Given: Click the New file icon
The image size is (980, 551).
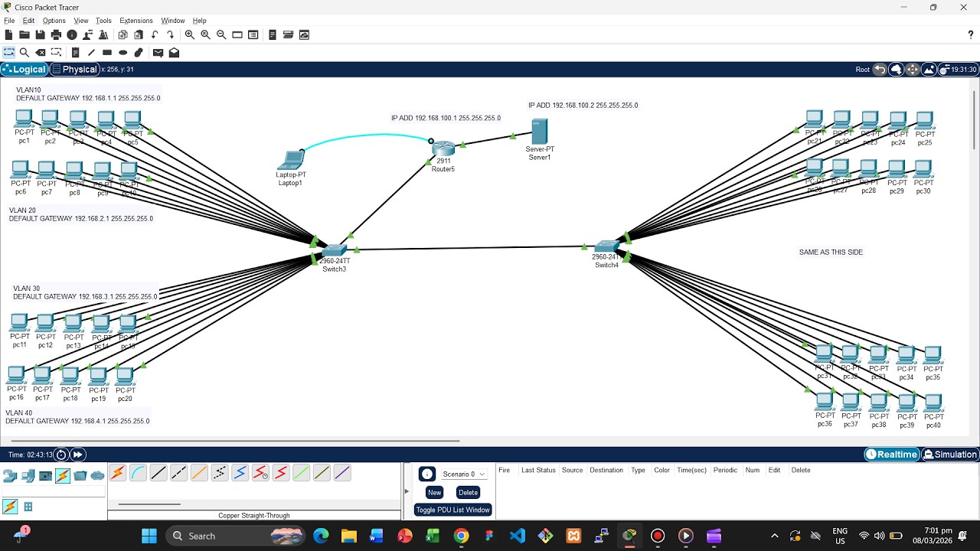Looking at the screenshot, I should coord(8,34).
